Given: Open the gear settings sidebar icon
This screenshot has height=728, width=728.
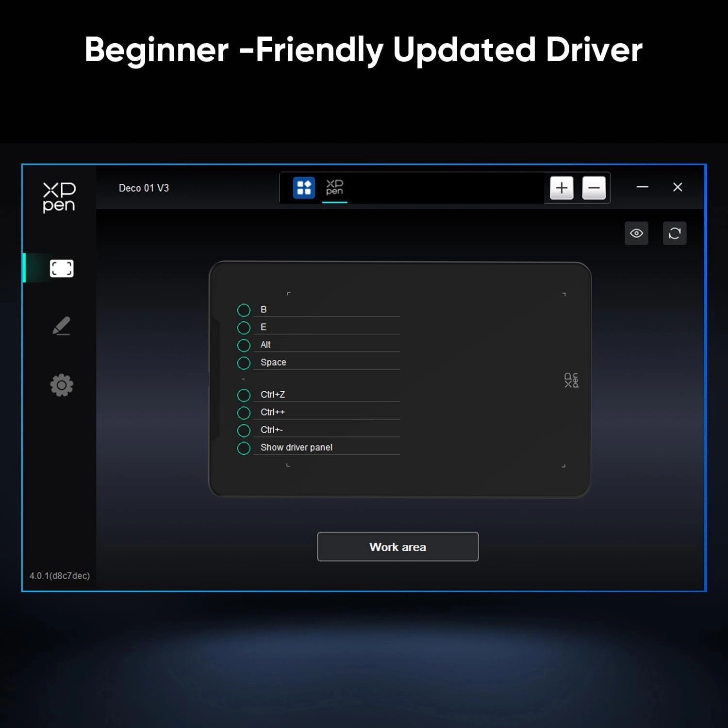Looking at the screenshot, I should tap(62, 385).
